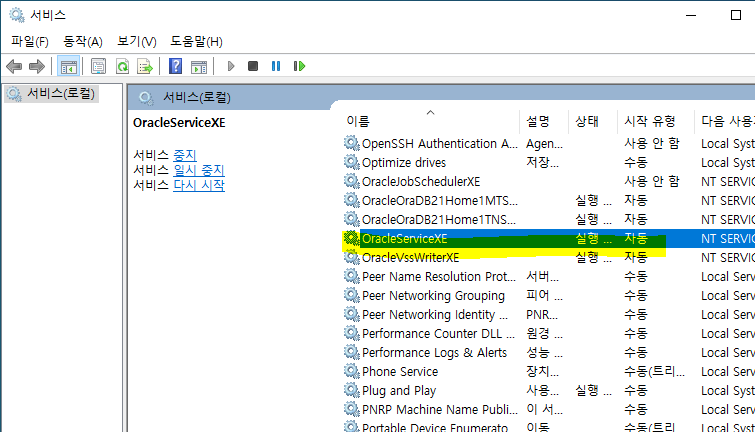
Task: Go back with the left arrow toolbar icon
Action: coord(14,66)
